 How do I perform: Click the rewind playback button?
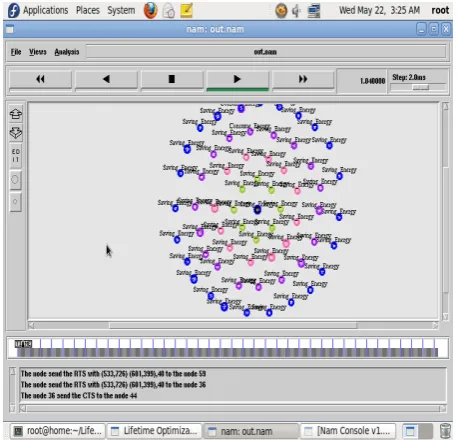point(40,79)
